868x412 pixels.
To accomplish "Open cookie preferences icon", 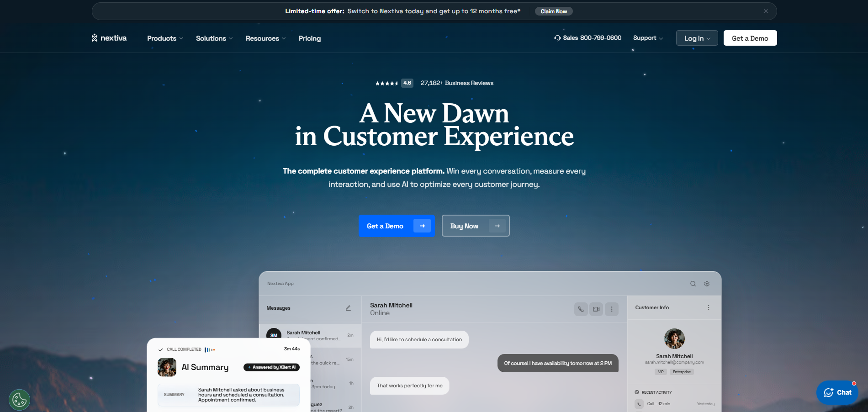I will pyautogui.click(x=19, y=400).
